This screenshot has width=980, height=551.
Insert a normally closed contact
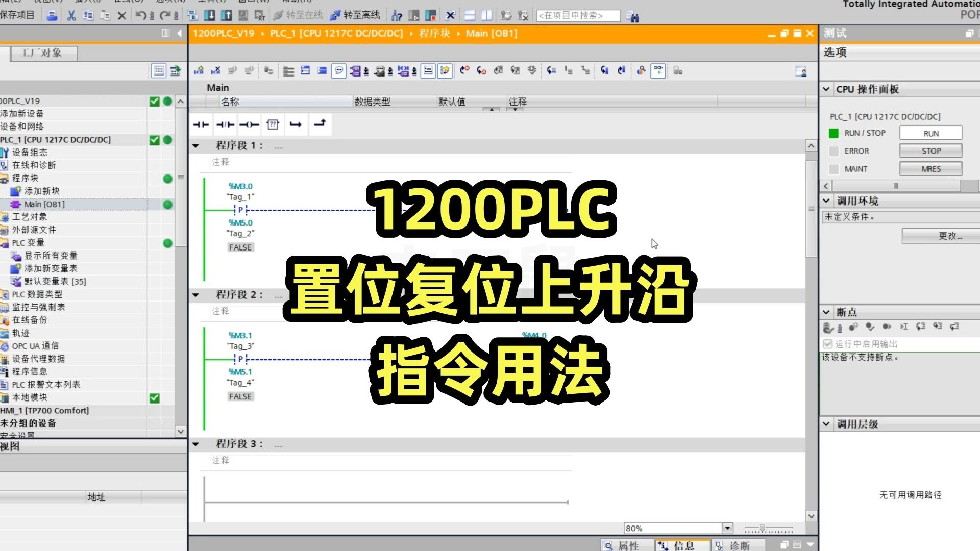(225, 124)
